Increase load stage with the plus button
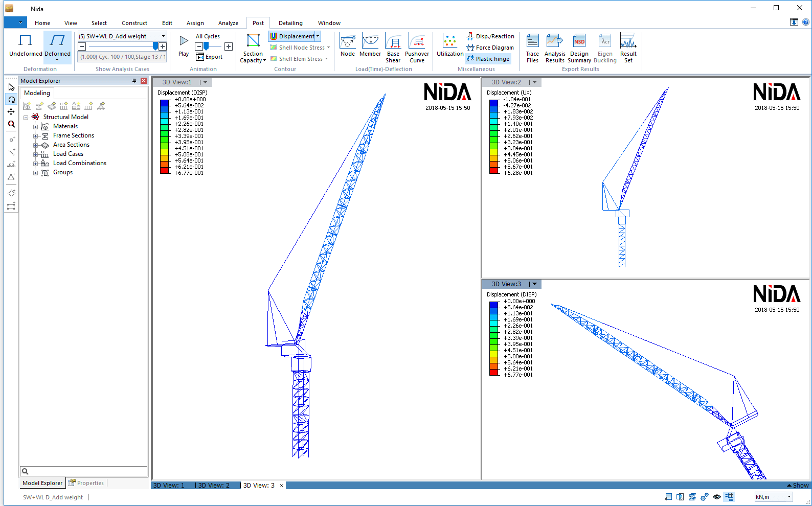The height and width of the screenshot is (506, 812). (x=163, y=47)
